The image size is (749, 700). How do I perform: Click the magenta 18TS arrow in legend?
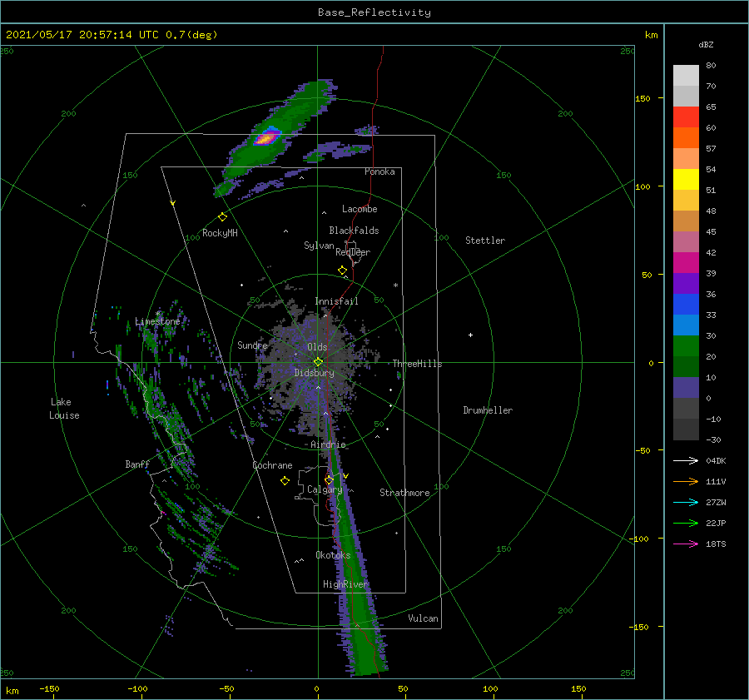point(686,544)
